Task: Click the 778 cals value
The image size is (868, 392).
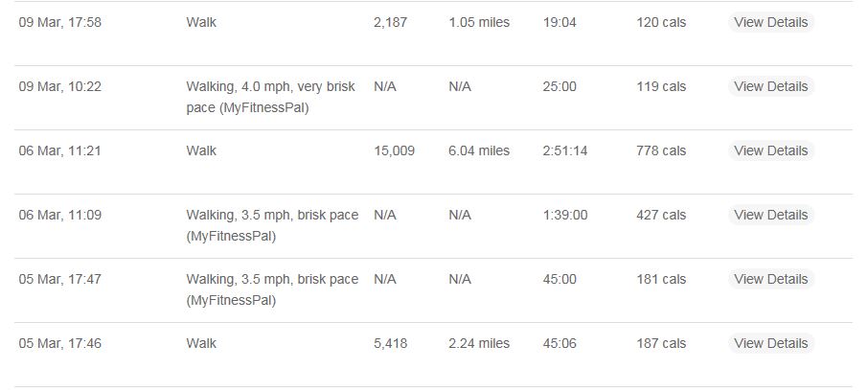Action: [x=661, y=151]
